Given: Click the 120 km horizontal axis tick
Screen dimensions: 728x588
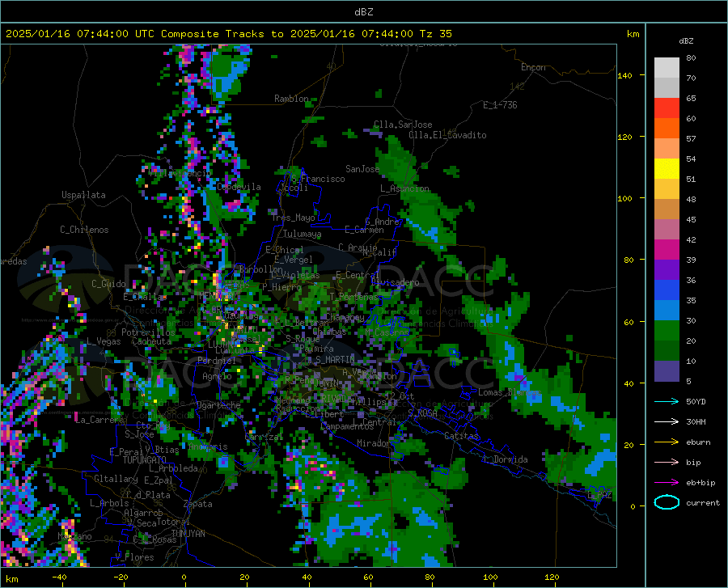Looking at the screenshot, I should (x=552, y=577).
